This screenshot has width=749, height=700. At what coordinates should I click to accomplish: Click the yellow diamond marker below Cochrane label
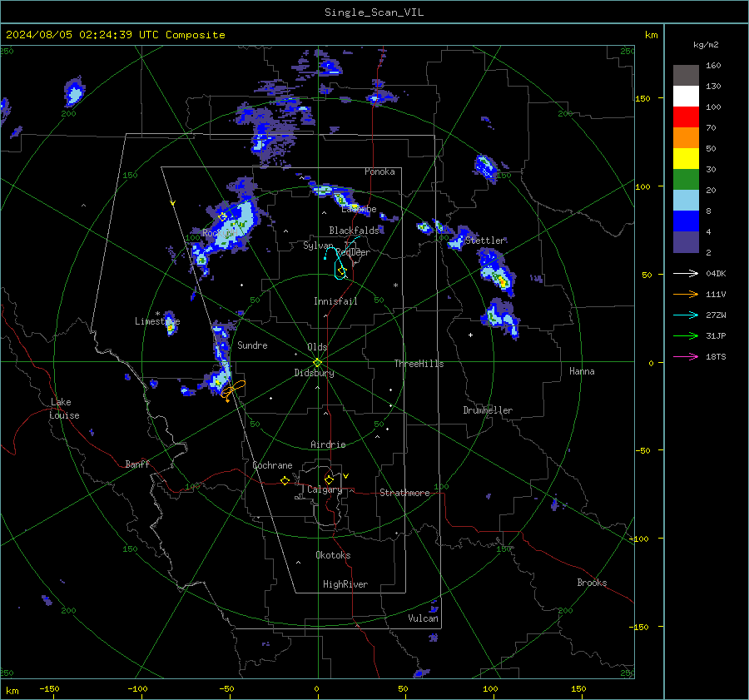point(285,480)
